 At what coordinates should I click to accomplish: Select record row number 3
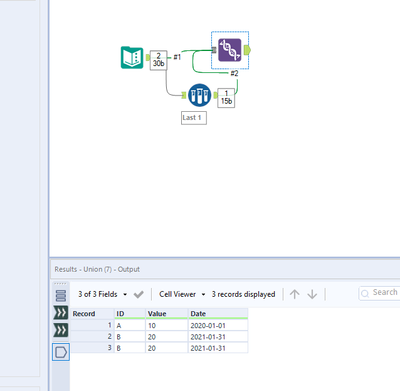tap(92, 348)
